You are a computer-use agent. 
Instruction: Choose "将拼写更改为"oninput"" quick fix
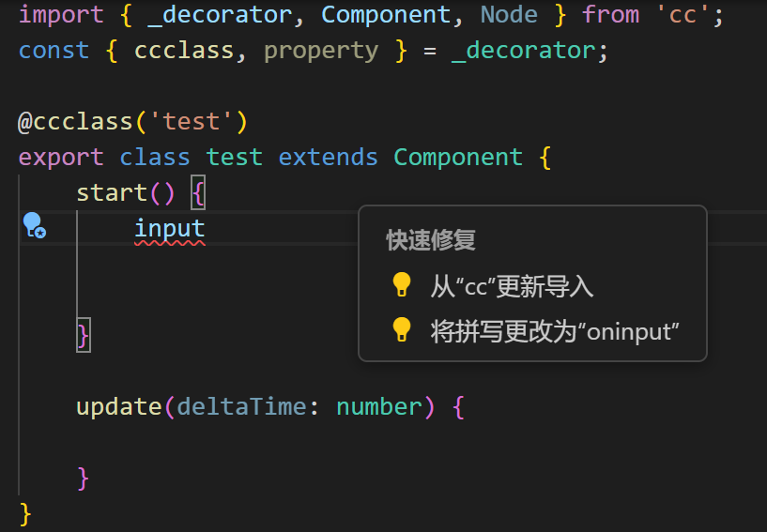point(554,331)
